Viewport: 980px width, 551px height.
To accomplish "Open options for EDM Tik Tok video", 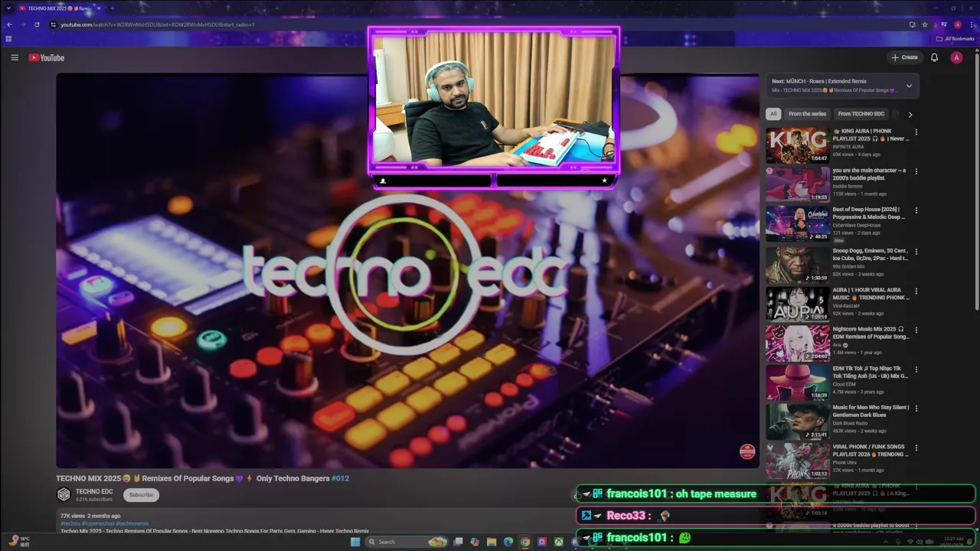I will (916, 369).
